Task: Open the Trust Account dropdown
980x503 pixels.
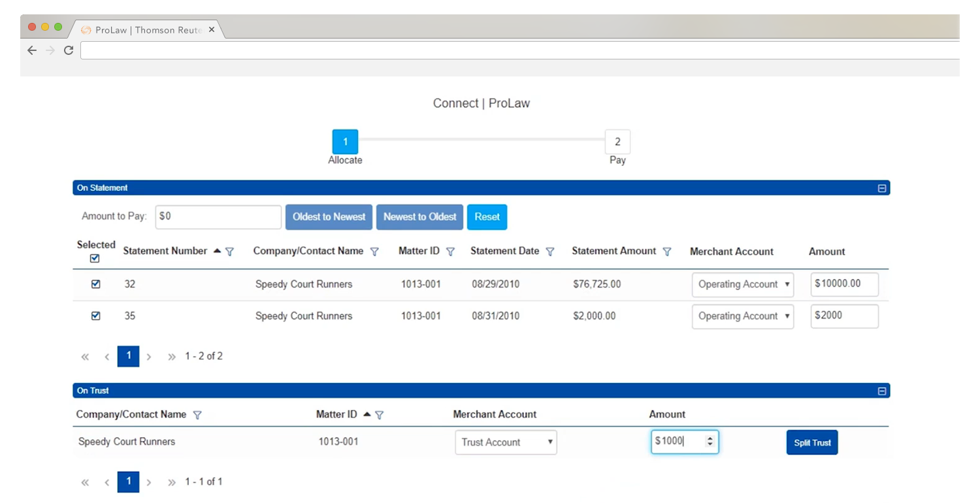Action: point(506,442)
